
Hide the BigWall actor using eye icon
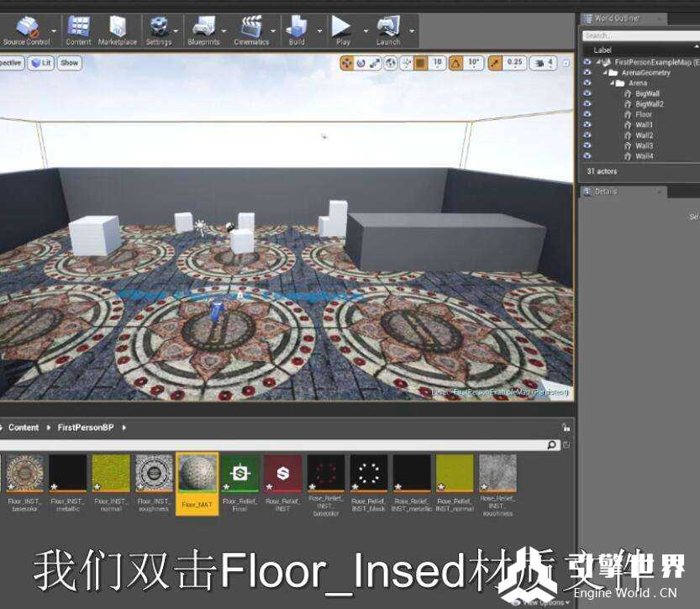tap(587, 93)
